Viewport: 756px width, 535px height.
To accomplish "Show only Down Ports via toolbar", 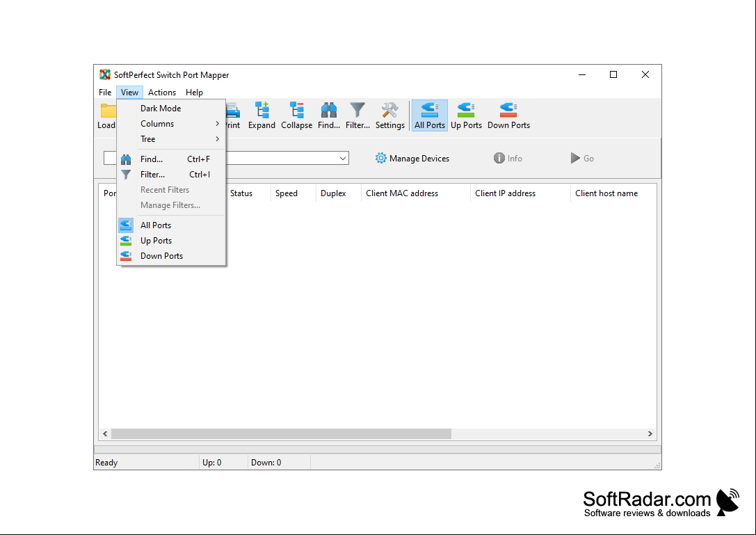I will tap(508, 115).
